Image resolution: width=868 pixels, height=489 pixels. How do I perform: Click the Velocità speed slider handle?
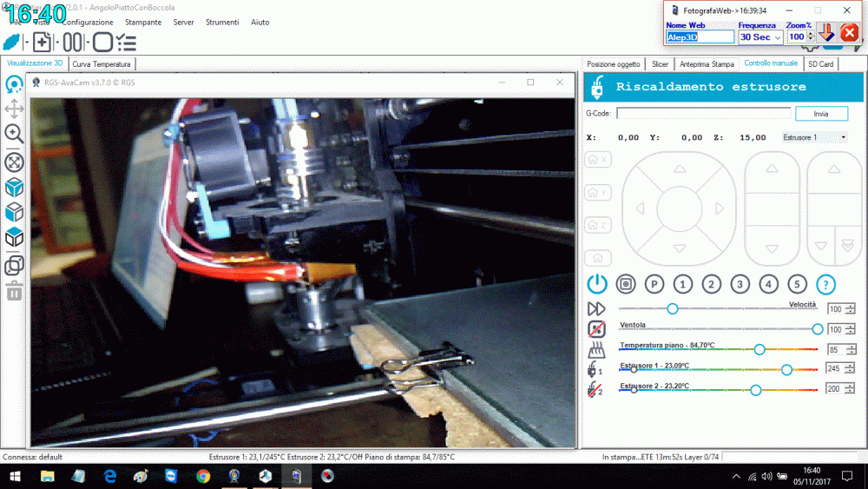click(672, 308)
